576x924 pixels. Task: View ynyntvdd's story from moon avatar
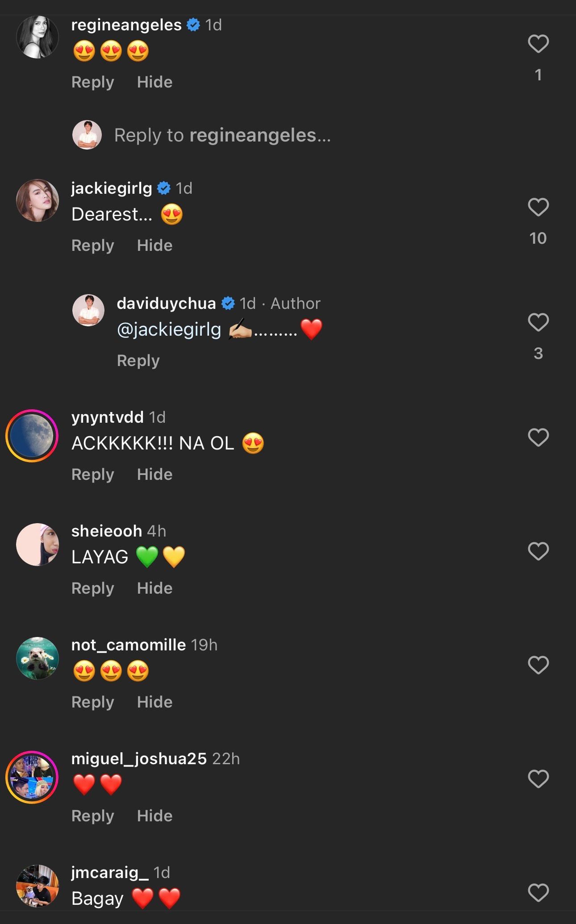point(32,436)
